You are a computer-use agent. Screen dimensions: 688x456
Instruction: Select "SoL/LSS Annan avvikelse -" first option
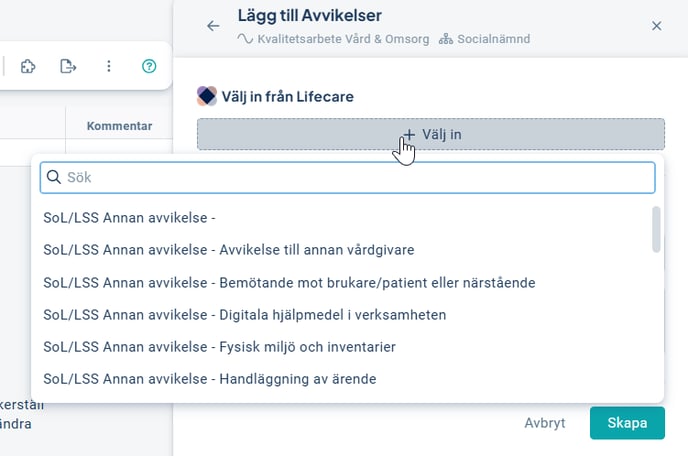click(x=130, y=217)
